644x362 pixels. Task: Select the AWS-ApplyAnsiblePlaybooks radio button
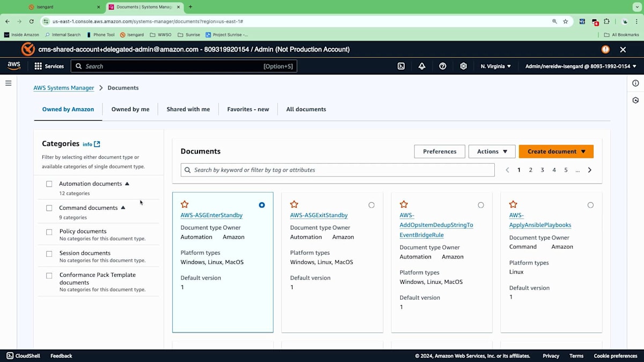[590, 205]
